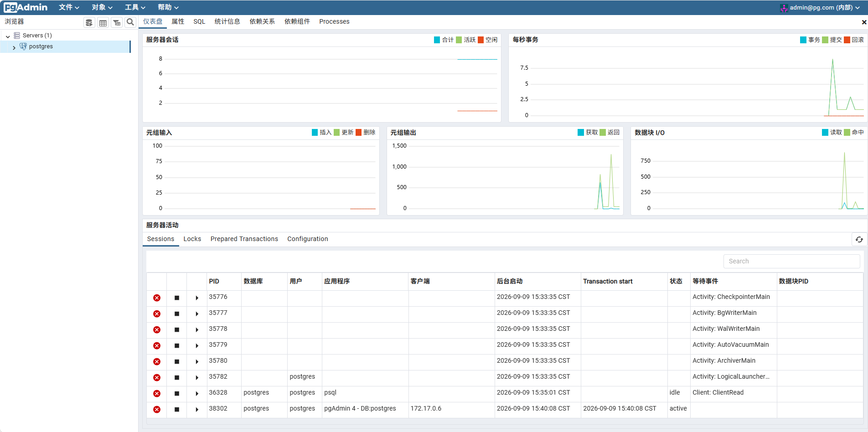The image size is (868, 432).
Task: Click the pgAdmin logo
Action: [26, 7]
